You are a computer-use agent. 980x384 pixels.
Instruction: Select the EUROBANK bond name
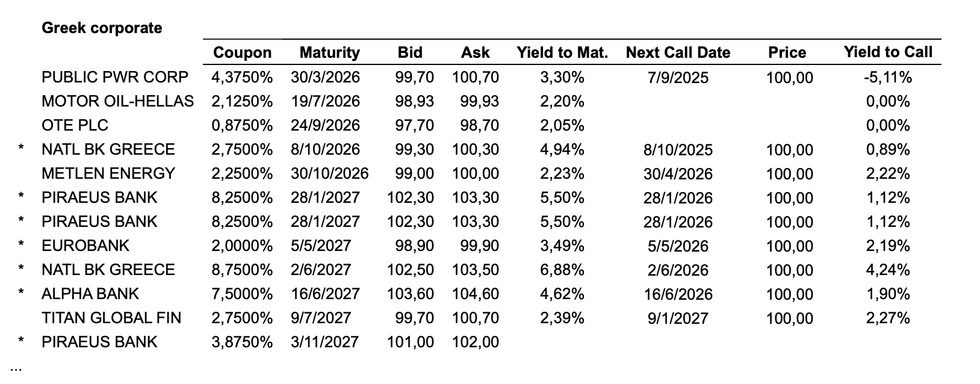click(x=85, y=246)
